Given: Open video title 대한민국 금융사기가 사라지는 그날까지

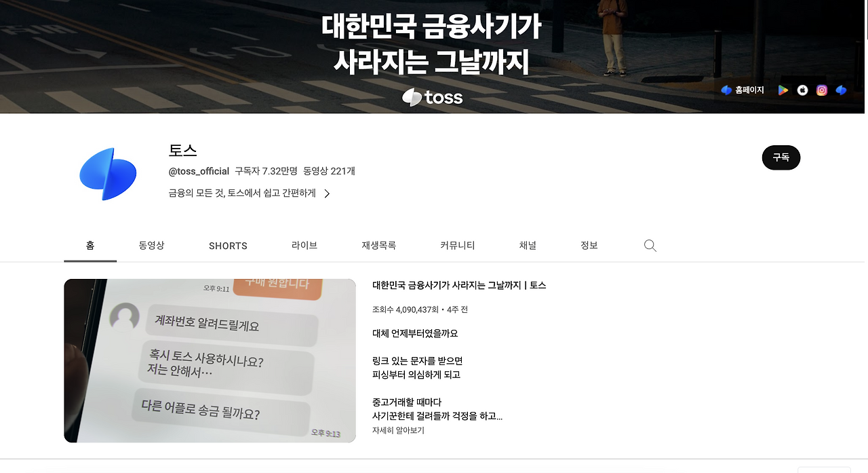Looking at the screenshot, I should (459, 286).
